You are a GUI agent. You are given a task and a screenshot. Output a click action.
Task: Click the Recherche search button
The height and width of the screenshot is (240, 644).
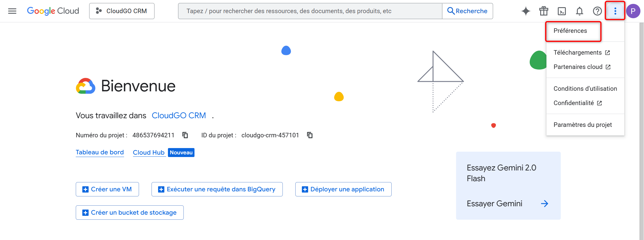click(467, 11)
